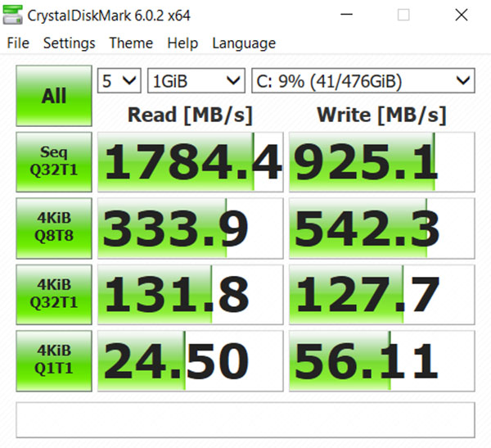
Task: Open the Settings menu
Action: (x=70, y=43)
